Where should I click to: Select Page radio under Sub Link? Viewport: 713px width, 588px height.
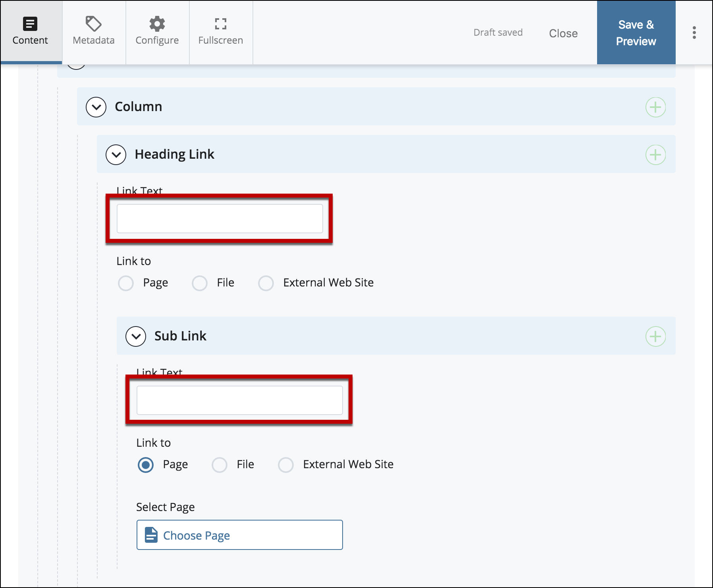point(146,465)
